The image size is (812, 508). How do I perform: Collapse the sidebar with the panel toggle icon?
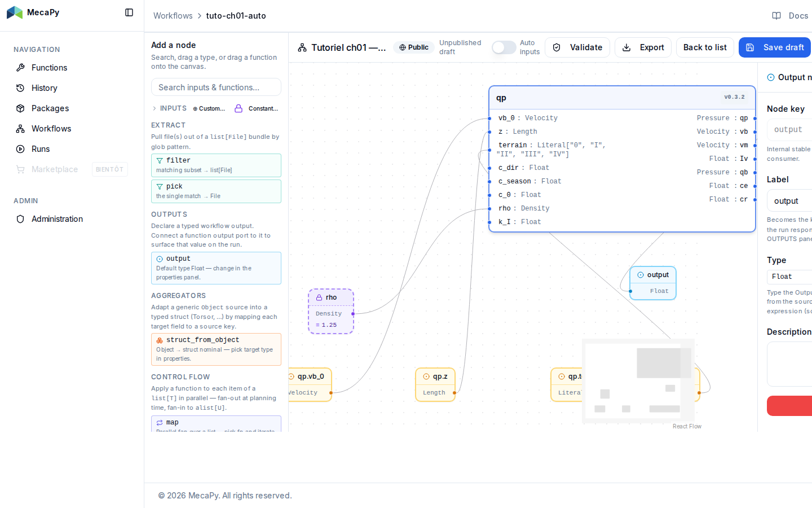tap(129, 12)
